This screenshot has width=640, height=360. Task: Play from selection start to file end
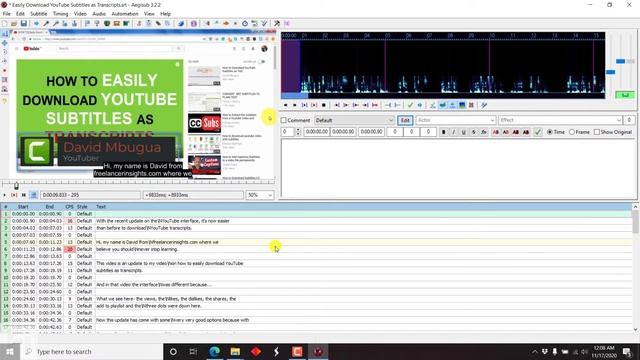click(375, 105)
